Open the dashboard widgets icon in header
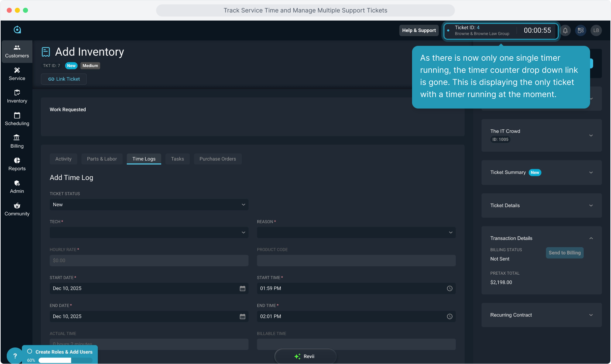This screenshot has height=364, width=611. (581, 30)
